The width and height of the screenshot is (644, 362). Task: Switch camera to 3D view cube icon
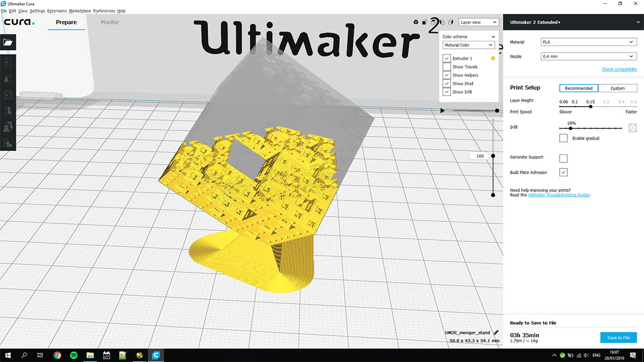[x=416, y=22]
